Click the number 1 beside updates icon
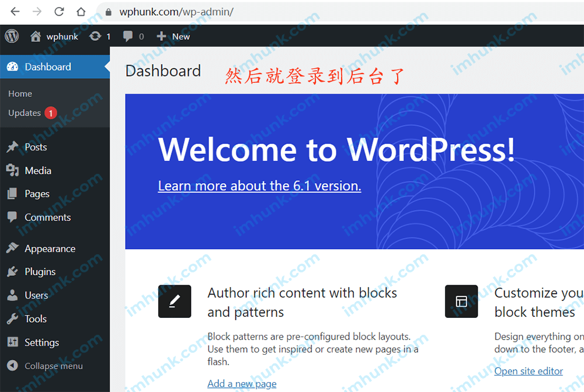584x392 pixels. 109,36
